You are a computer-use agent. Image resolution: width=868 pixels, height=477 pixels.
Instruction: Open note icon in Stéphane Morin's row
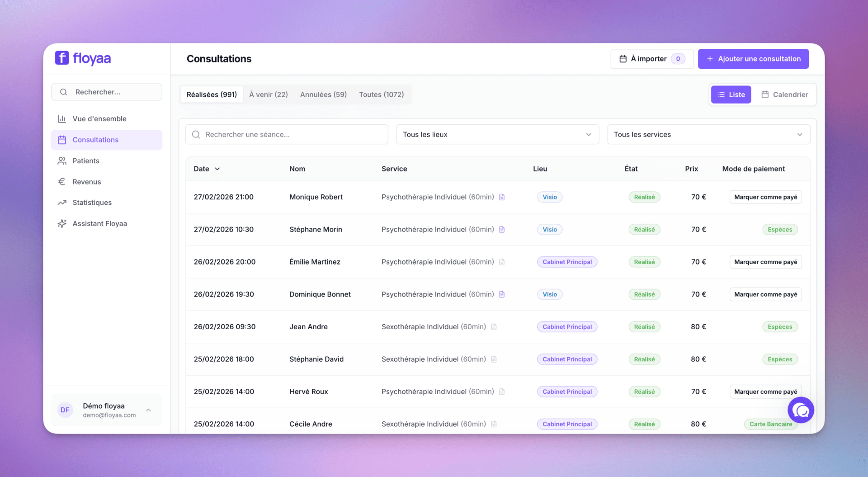tap(502, 230)
